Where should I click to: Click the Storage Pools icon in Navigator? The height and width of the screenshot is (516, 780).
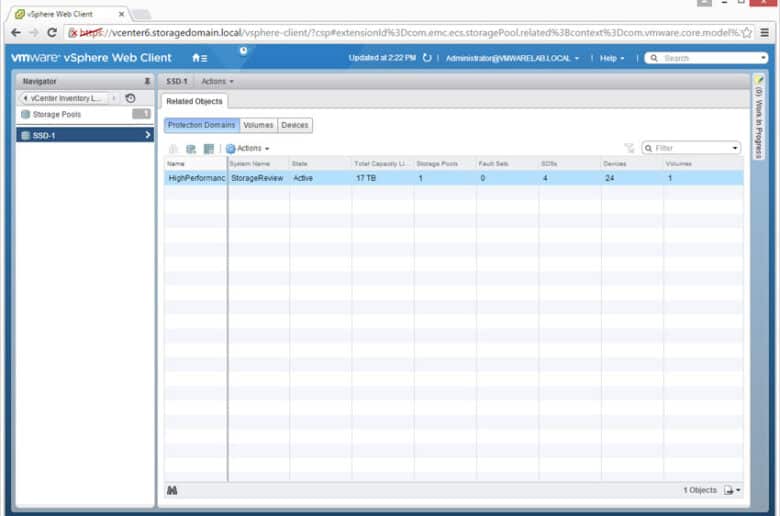pos(26,114)
